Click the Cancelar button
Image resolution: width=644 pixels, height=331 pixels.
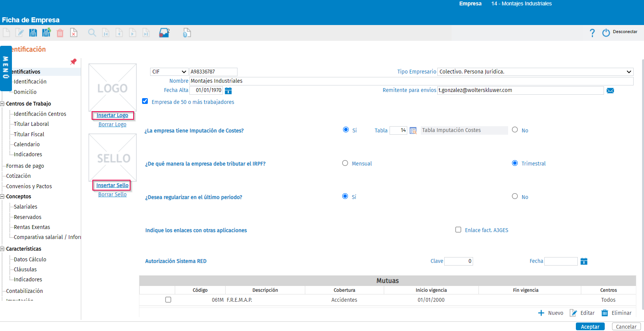click(x=626, y=327)
